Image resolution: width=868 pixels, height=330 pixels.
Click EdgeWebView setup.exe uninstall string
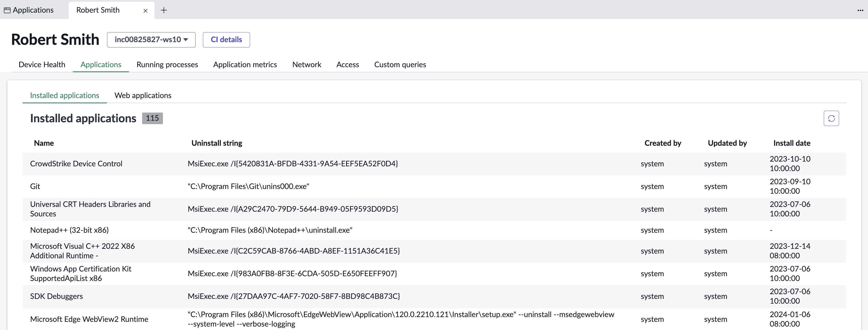pyautogui.click(x=401, y=319)
